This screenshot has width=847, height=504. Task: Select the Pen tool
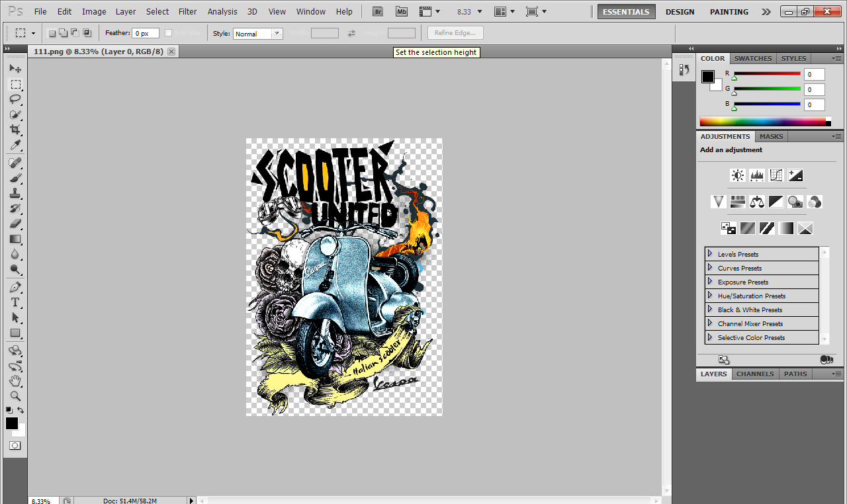pyautogui.click(x=15, y=287)
